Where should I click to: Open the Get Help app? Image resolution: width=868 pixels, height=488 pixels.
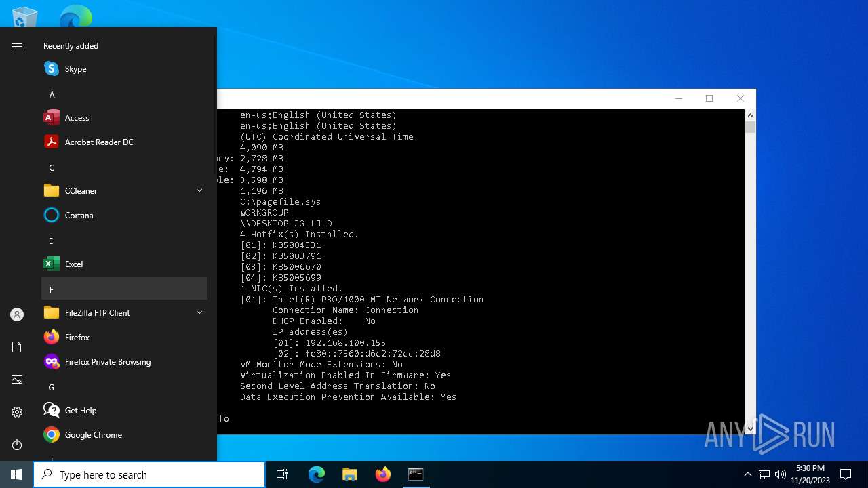click(124, 411)
